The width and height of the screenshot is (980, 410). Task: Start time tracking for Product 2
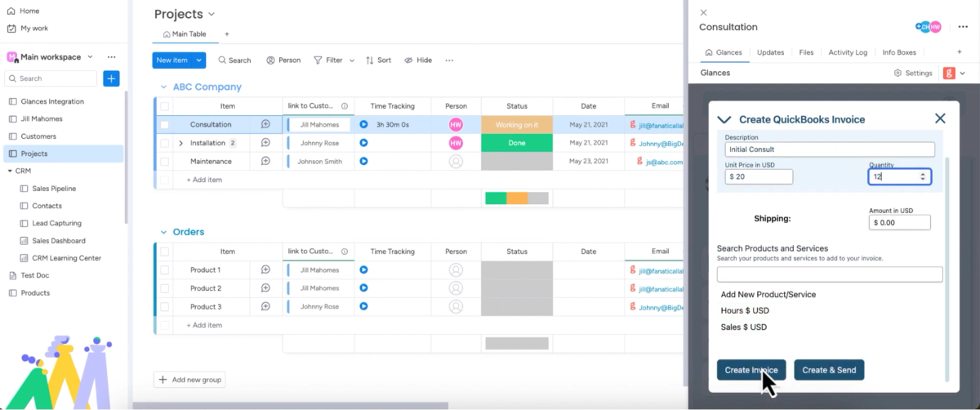(x=363, y=288)
